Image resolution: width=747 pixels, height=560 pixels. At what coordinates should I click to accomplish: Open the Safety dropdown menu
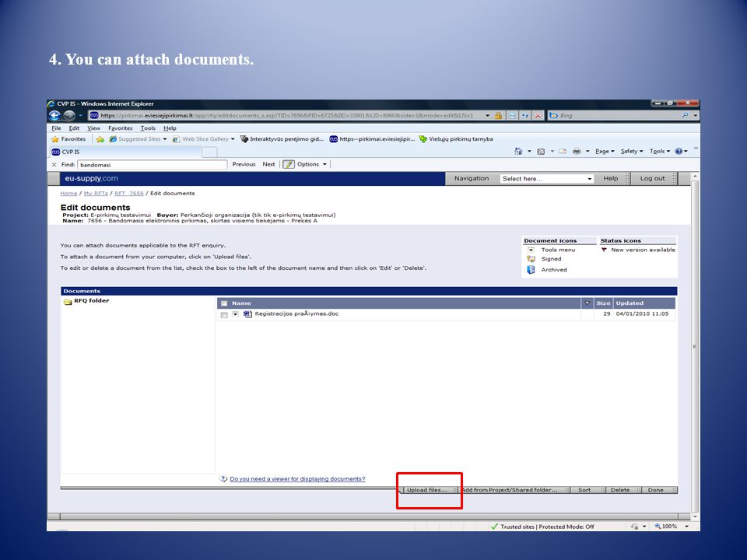coord(632,152)
